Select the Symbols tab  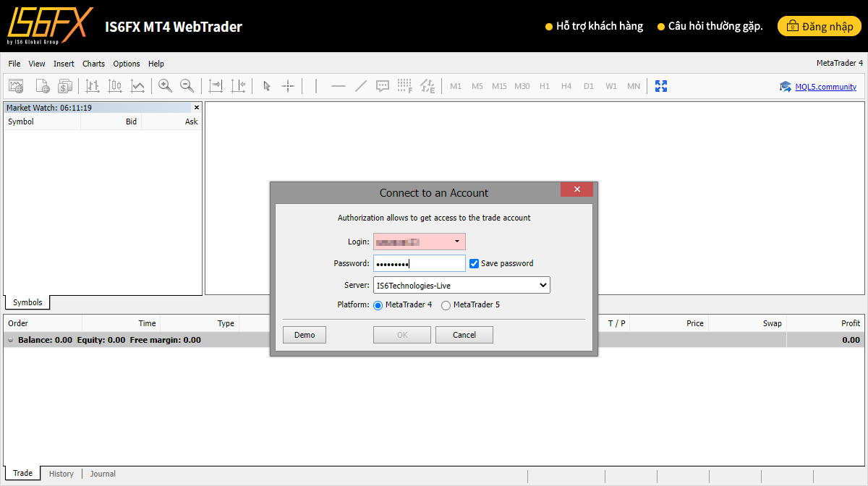27,302
